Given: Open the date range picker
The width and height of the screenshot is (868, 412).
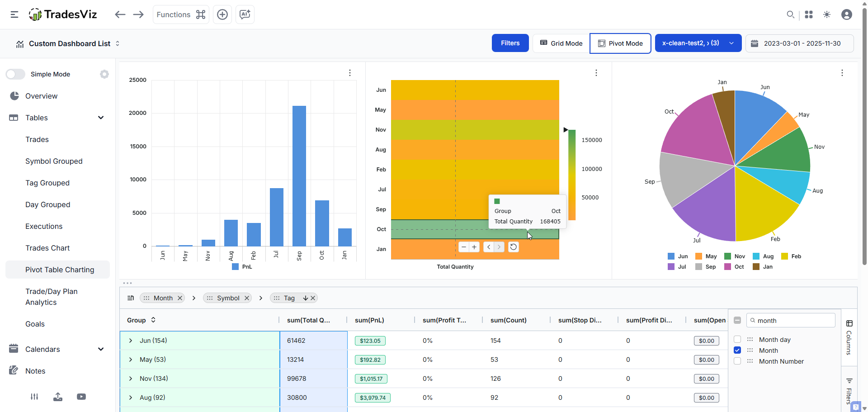Looking at the screenshot, I should pyautogui.click(x=799, y=43).
